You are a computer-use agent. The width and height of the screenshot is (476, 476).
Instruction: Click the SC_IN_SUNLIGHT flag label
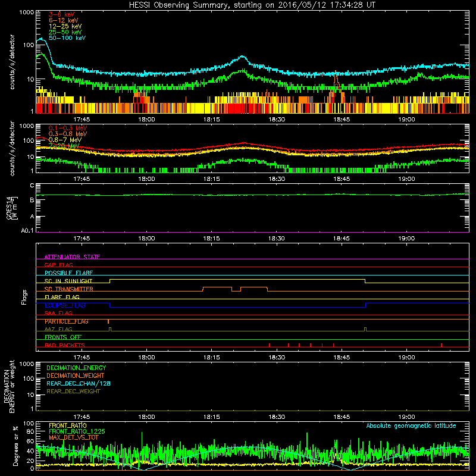pyautogui.click(x=68, y=281)
